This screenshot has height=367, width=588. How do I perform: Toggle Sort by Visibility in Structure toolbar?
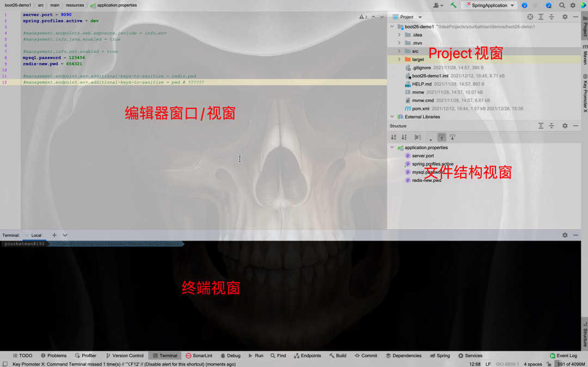pyautogui.click(x=404, y=138)
